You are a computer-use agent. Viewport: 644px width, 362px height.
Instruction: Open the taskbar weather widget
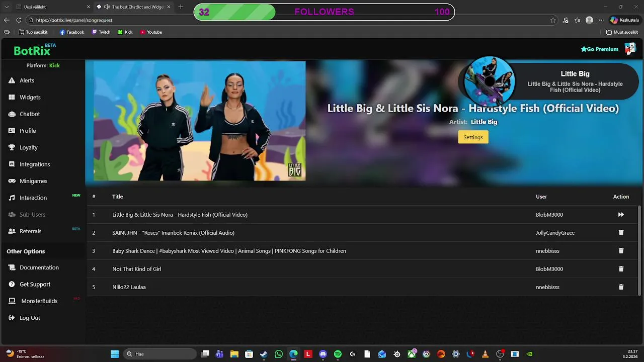(x=24, y=354)
